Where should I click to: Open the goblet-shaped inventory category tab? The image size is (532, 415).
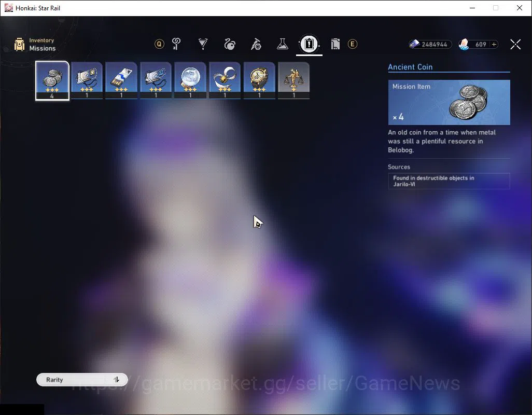click(203, 44)
